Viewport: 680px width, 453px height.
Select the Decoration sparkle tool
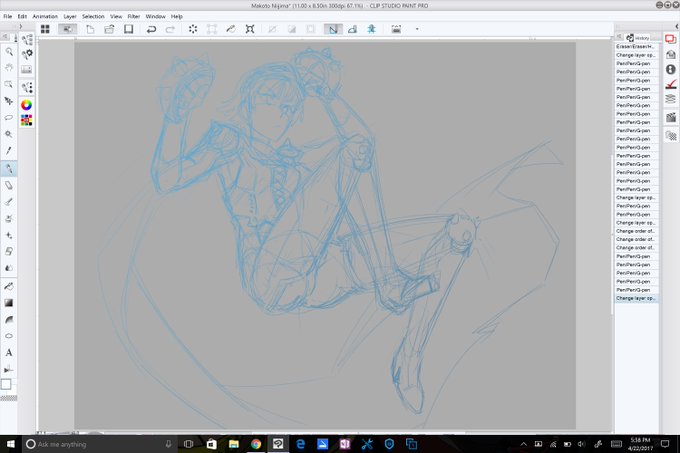[x=9, y=235]
